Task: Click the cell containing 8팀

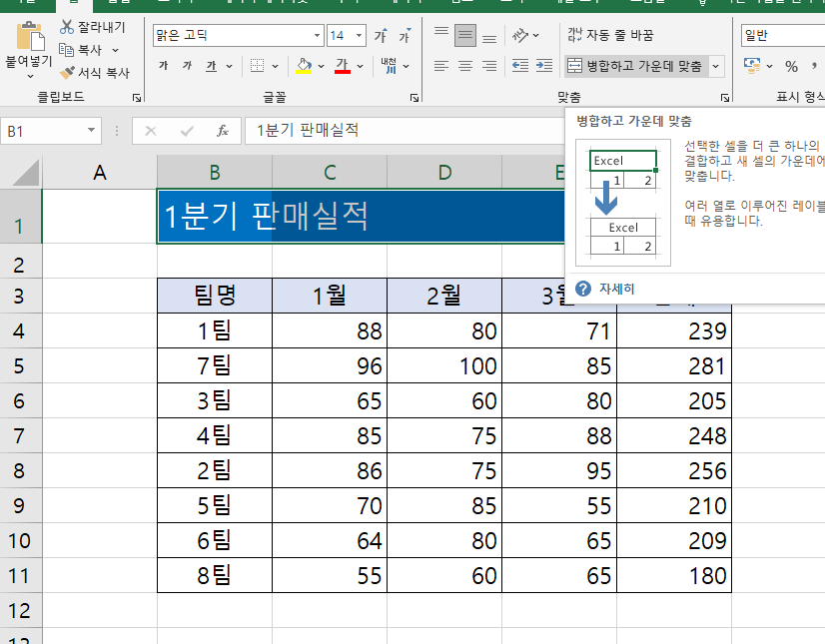Action: click(x=215, y=575)
